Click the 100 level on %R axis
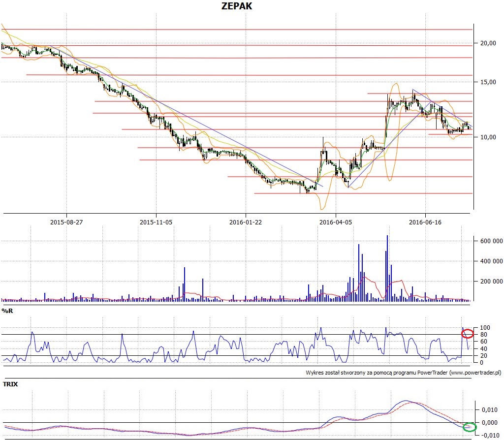This screenshot has width=504, height=440. tap(485, 328)
